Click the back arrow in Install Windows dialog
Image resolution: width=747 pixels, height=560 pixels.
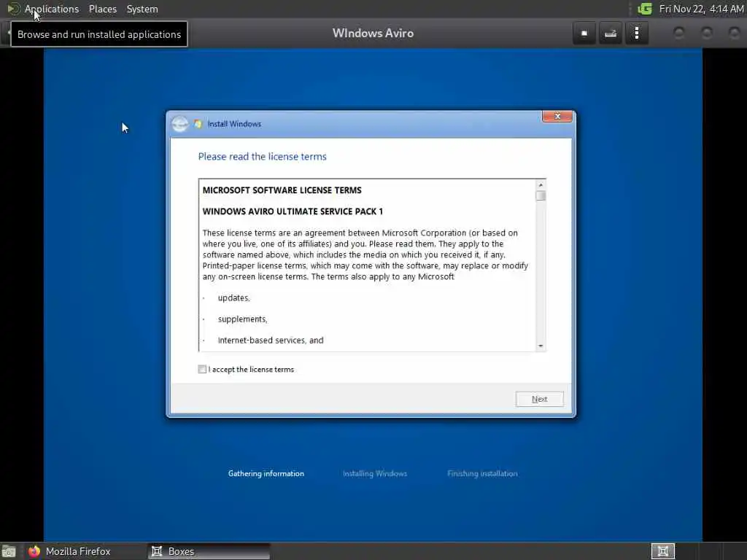[x=179, y=124]
